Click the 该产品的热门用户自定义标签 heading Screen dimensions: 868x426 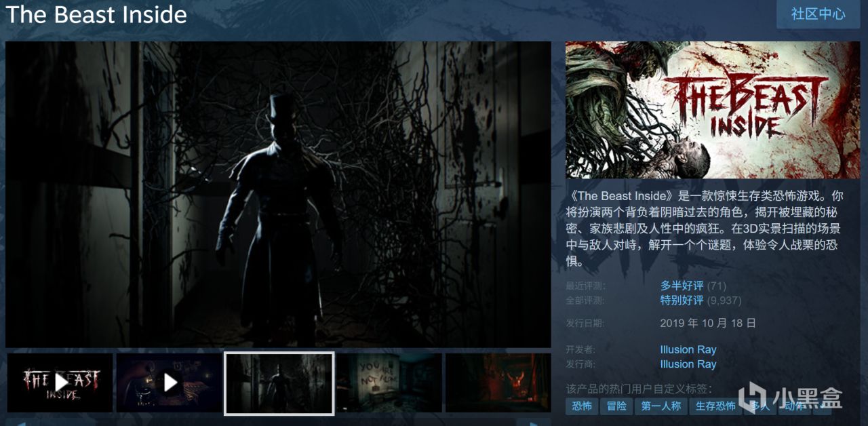point(639,389)
